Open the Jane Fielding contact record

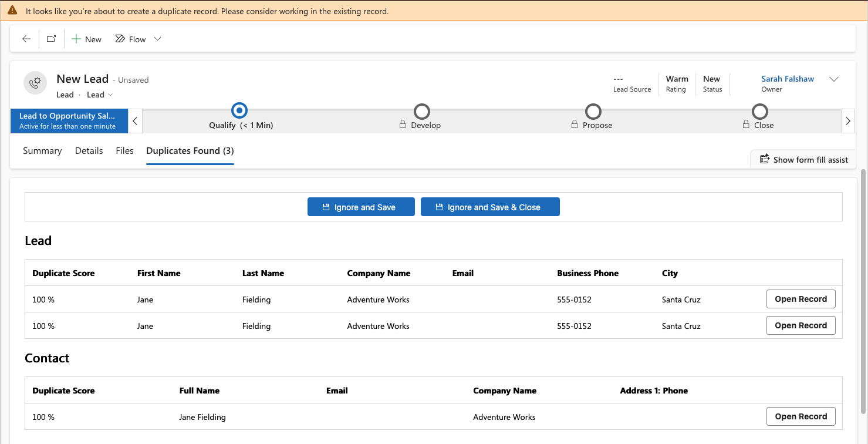(x=801, y=416)
